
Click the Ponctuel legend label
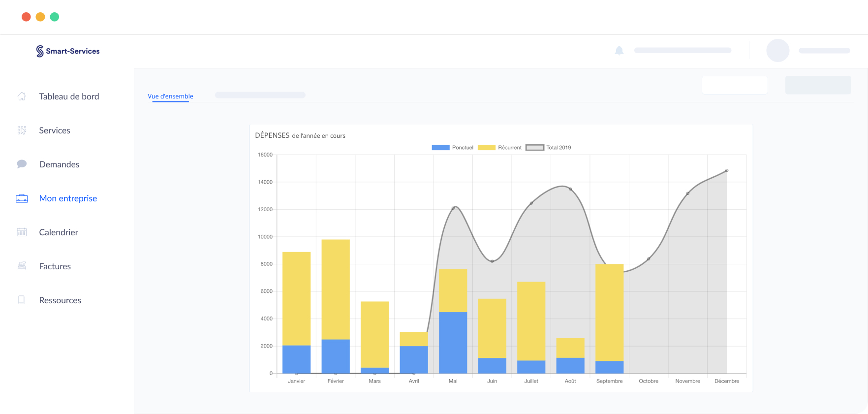(x=463, y=148)
